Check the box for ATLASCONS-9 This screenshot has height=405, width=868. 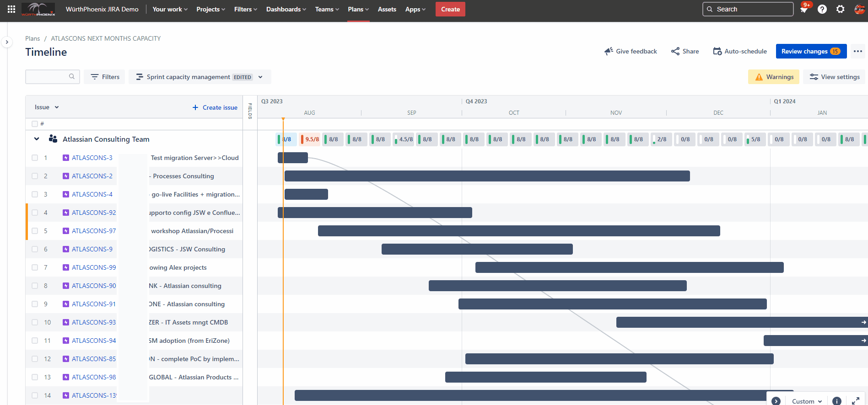[x=35, y=249]
